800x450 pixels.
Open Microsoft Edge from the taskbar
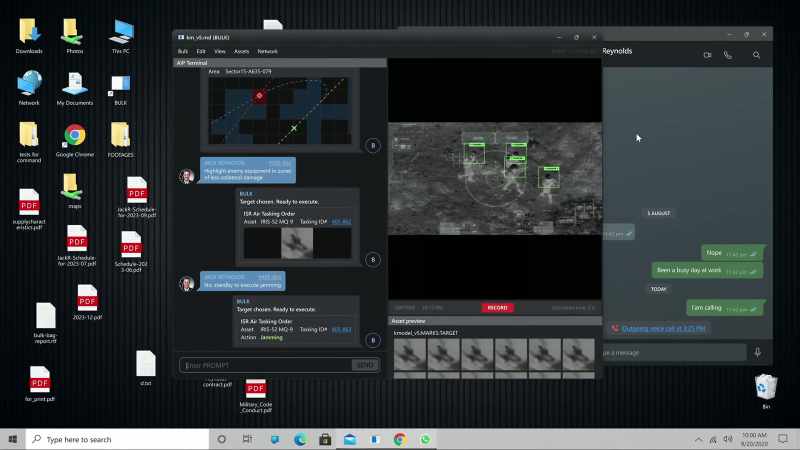[x=299, y=439]
